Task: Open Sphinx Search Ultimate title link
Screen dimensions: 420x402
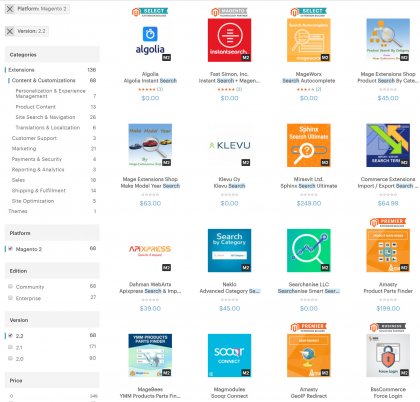Action: [309, 186]
